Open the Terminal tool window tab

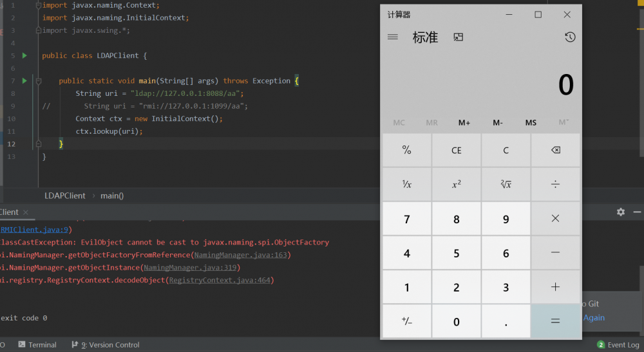(37, 345)
